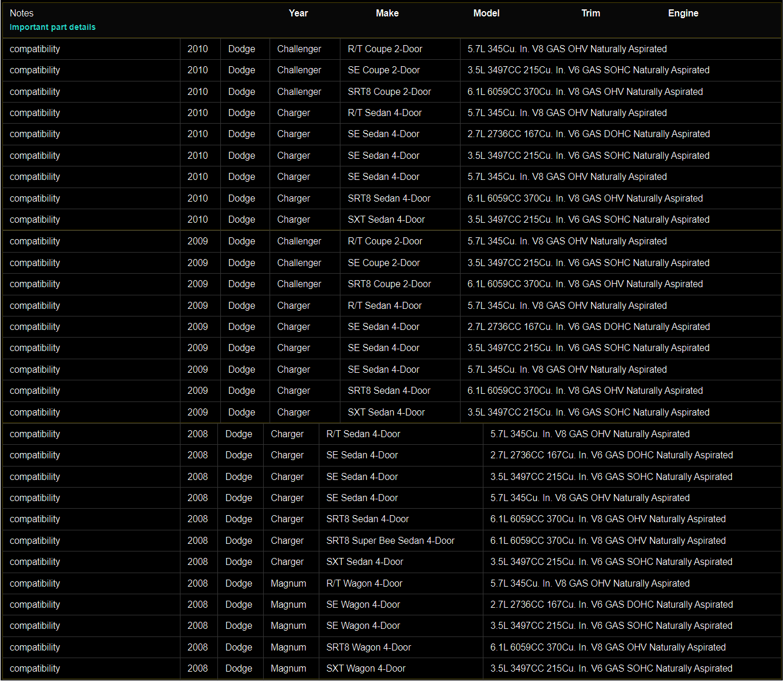The height and width of the screenshot is (681, 784).
Task: Click 2010 Charger R/T Sedan 4-Door trim cell
Action: [x=384, y=113]
